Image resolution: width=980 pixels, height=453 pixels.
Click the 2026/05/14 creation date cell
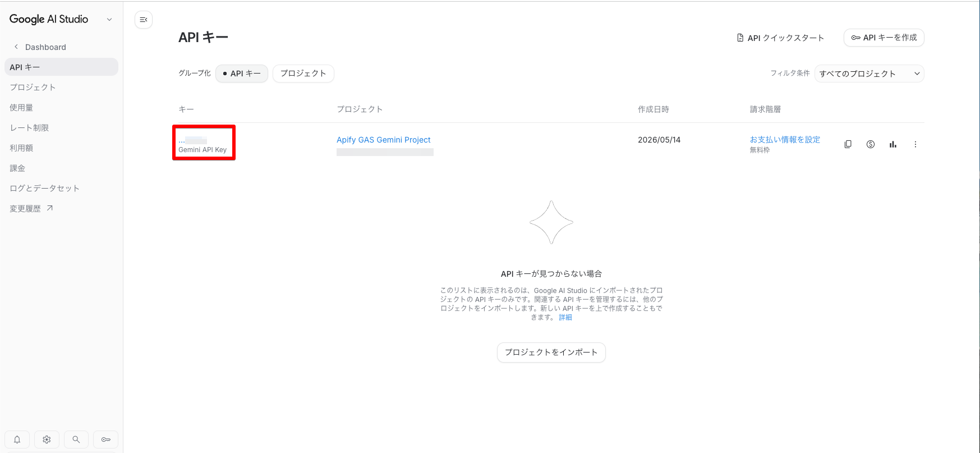[659, 140]
